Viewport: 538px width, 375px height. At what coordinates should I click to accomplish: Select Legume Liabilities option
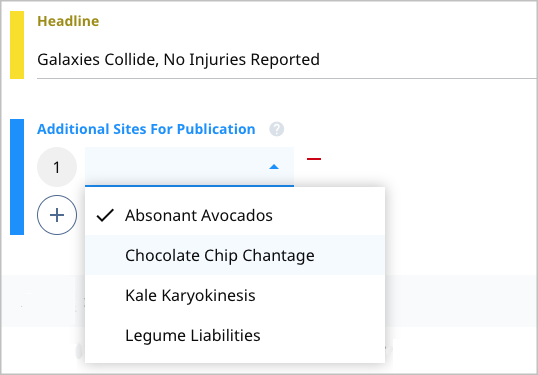[235, 335]
